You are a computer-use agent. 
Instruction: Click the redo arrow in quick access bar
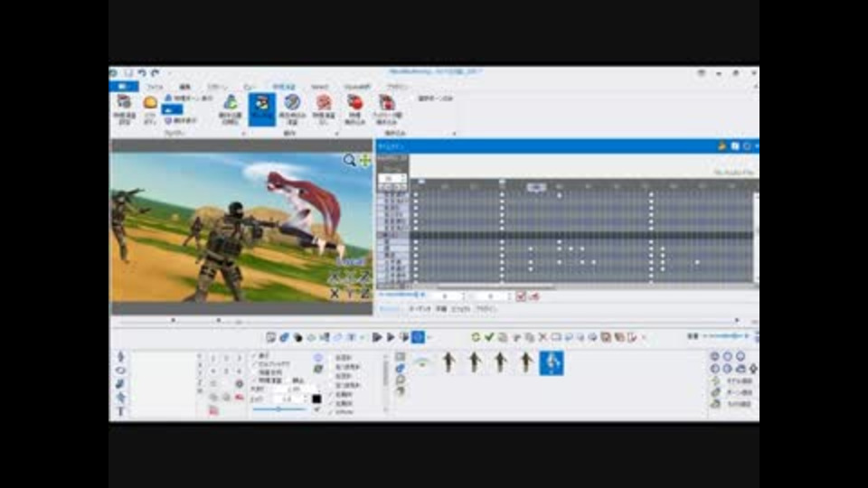(156, 72)
